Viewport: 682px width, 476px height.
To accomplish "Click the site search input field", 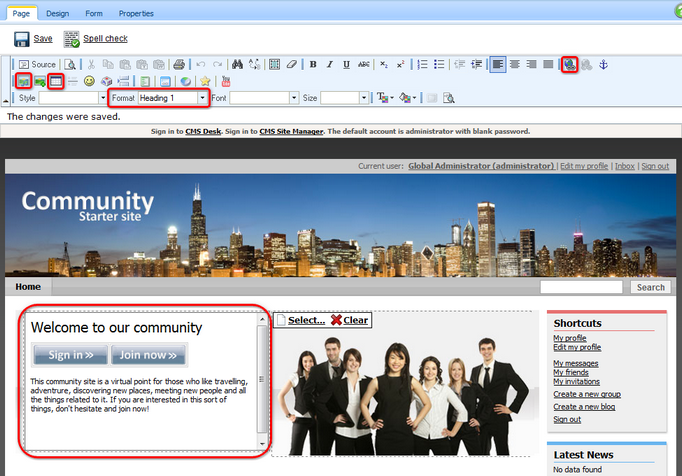I will pos(583,287).
